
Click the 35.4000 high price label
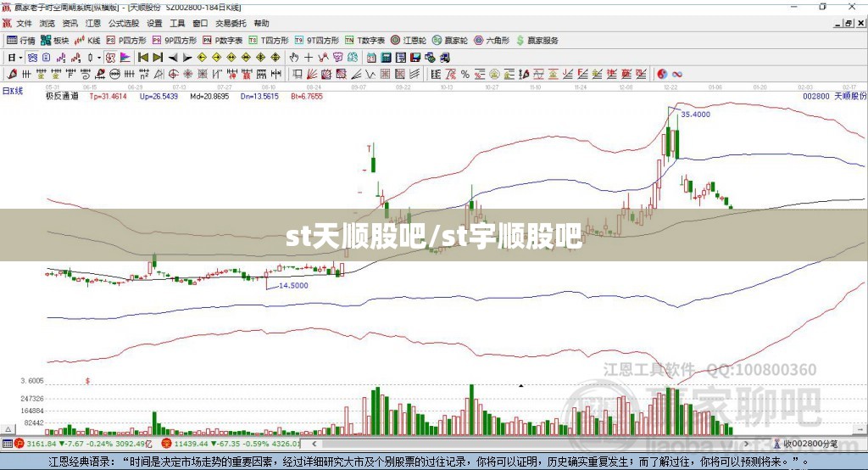695,115
